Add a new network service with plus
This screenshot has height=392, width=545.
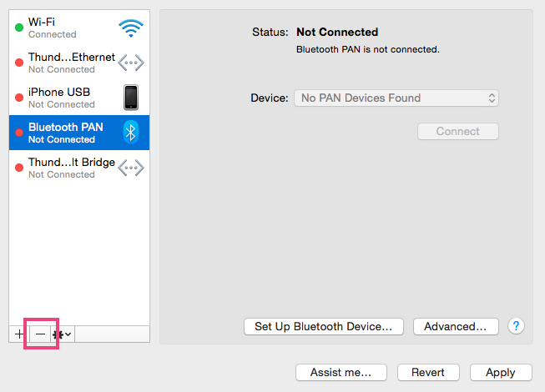tap(19, 334)
